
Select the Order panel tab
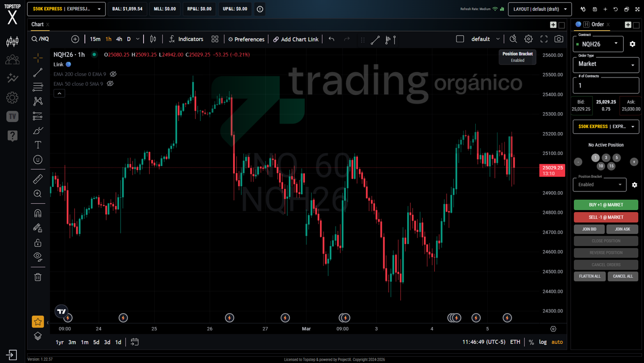597,24
